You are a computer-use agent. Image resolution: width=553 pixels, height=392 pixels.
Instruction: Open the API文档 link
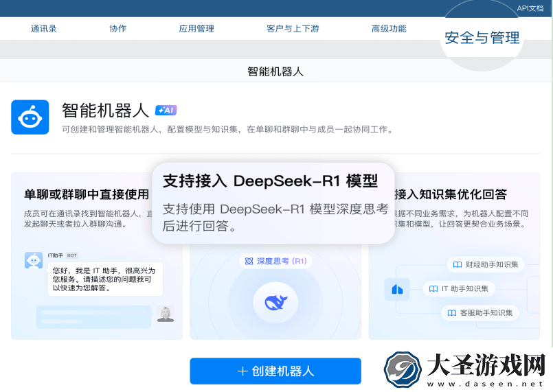click(x=530, y=8)
